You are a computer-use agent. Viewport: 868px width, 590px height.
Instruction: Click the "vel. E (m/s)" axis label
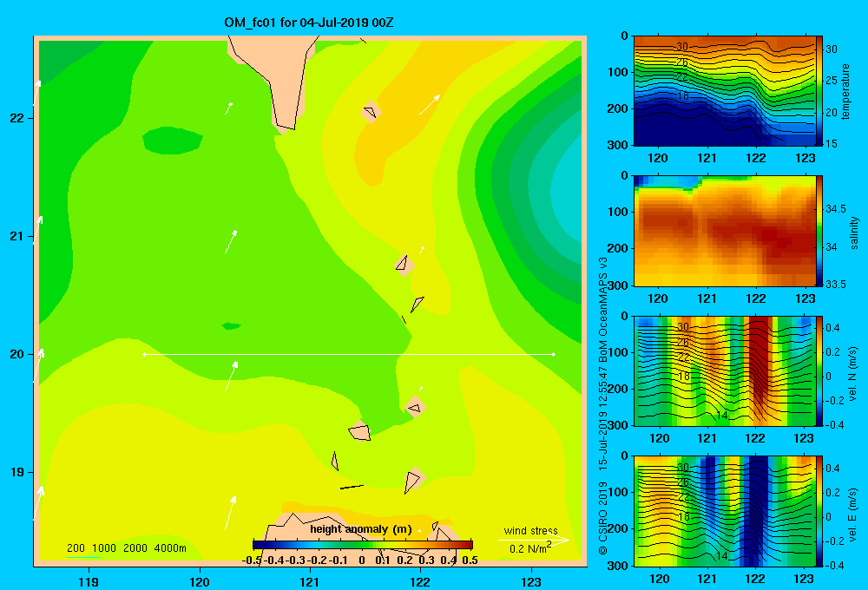tap(852, 514)
